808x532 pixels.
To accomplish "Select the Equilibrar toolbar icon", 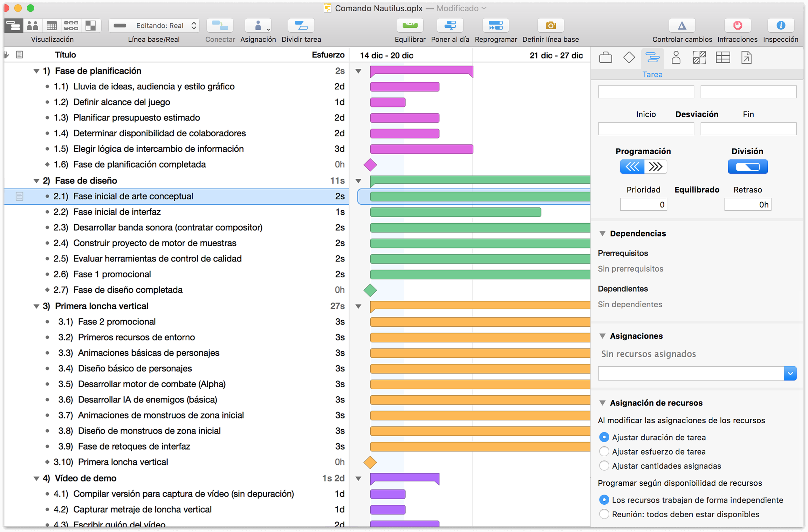I will pos(410,25).
